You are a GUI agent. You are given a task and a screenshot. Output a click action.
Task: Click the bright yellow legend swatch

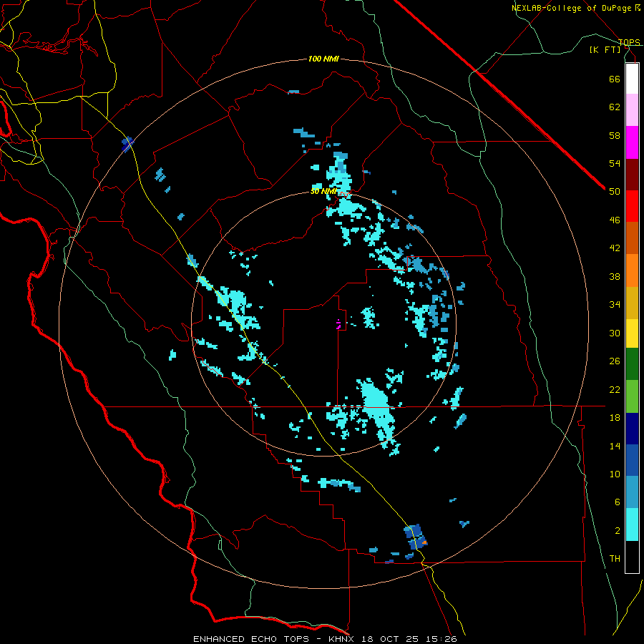point(632,333)
